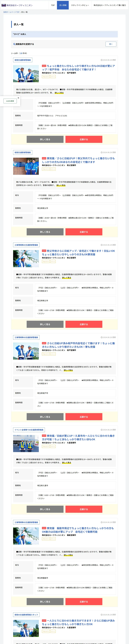The image size is (129, 644).
Task: Click 詳しく見る text link in first job description
Action: click(59, 93)
